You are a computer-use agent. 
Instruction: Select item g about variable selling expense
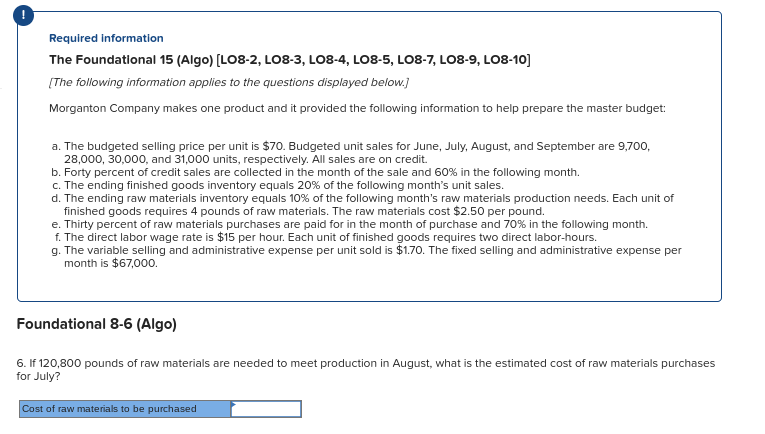(365, 256)
